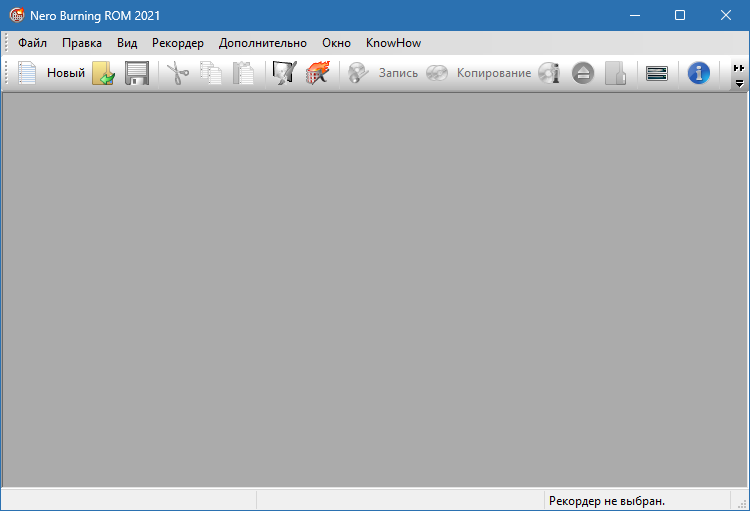Open the Файл menu

point(33,43)
